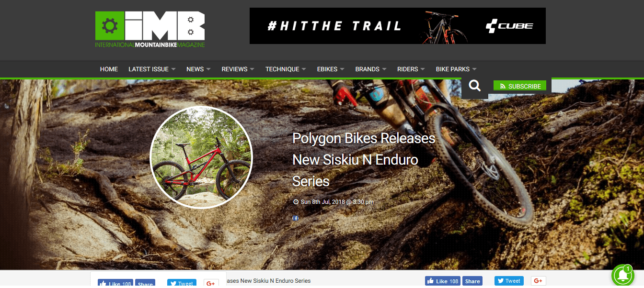Click the small Facebook icon under date
This screenshot has width=644, height=288.
296,218
